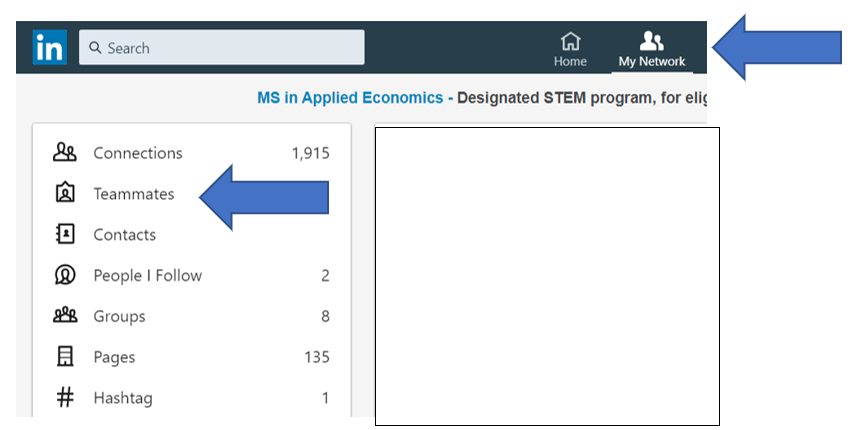Open the My Network people icon
Image resolution: width=852 pixels, height=430 pixels.
tap(651, 41)
